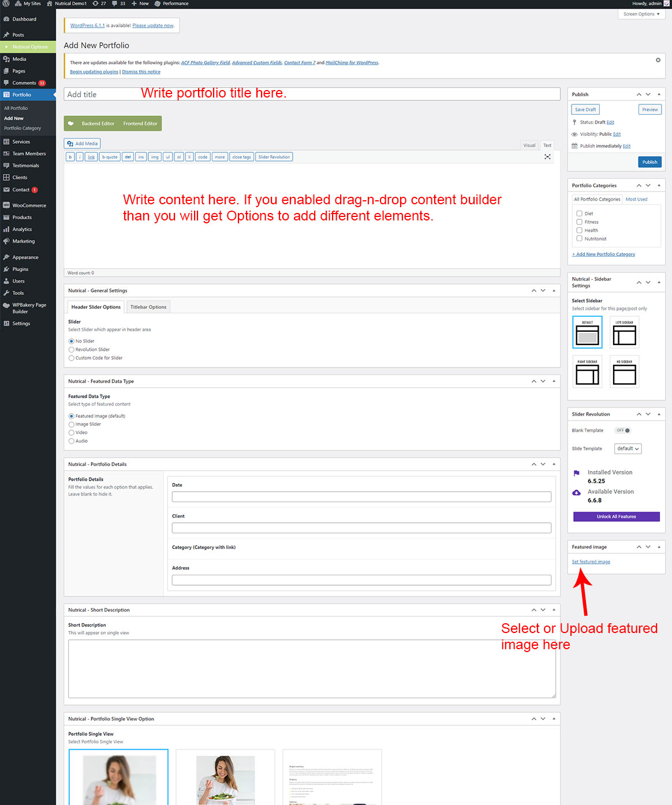Open WooCommerce from the sidebar
This screenshot has height=805, width=672.
[x=29, y=205]
